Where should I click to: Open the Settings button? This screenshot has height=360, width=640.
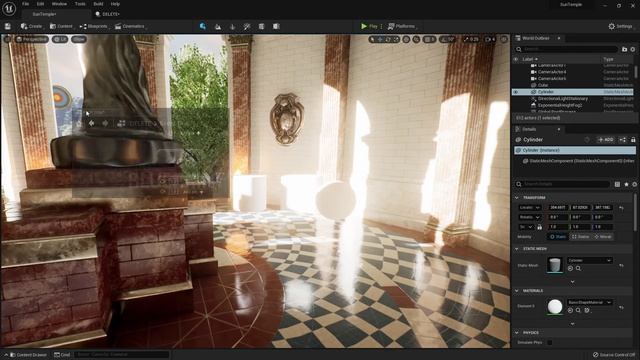[620, 26]
